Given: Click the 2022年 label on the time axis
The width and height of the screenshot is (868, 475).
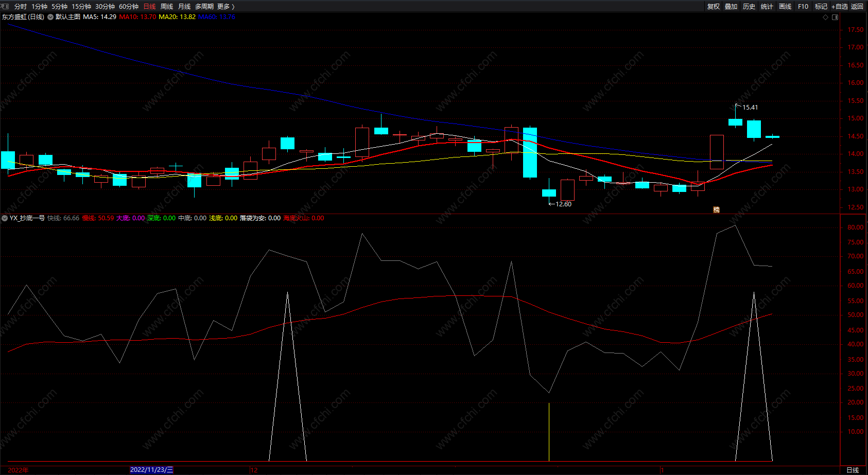Looking at the screenshot, I should click(x=18, y=470).
